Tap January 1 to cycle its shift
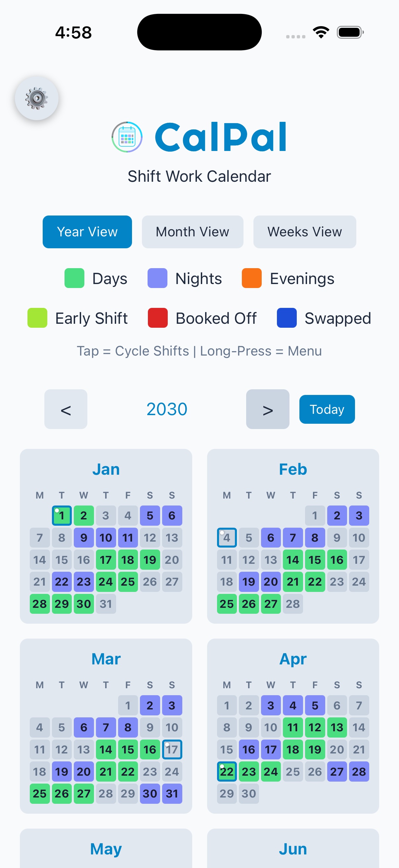The image size is (399, 868). [x=61, y=515]
